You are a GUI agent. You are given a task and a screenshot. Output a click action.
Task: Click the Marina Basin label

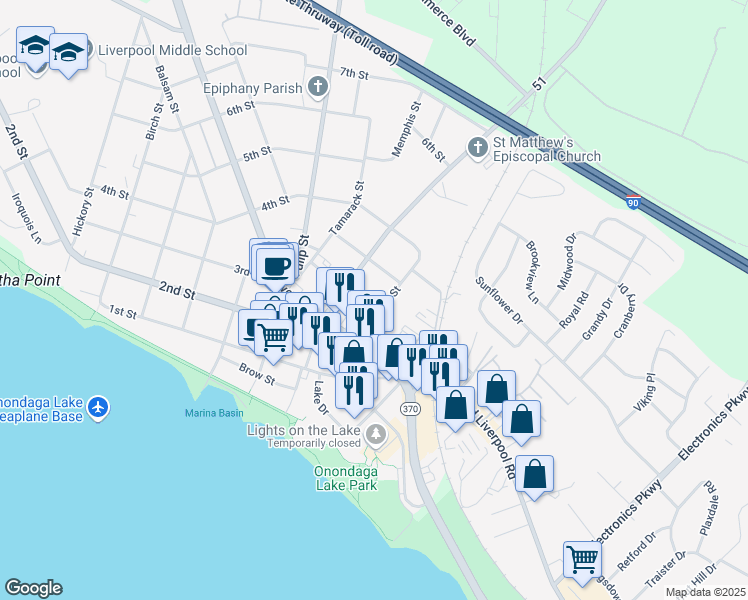tap(214, 413)
